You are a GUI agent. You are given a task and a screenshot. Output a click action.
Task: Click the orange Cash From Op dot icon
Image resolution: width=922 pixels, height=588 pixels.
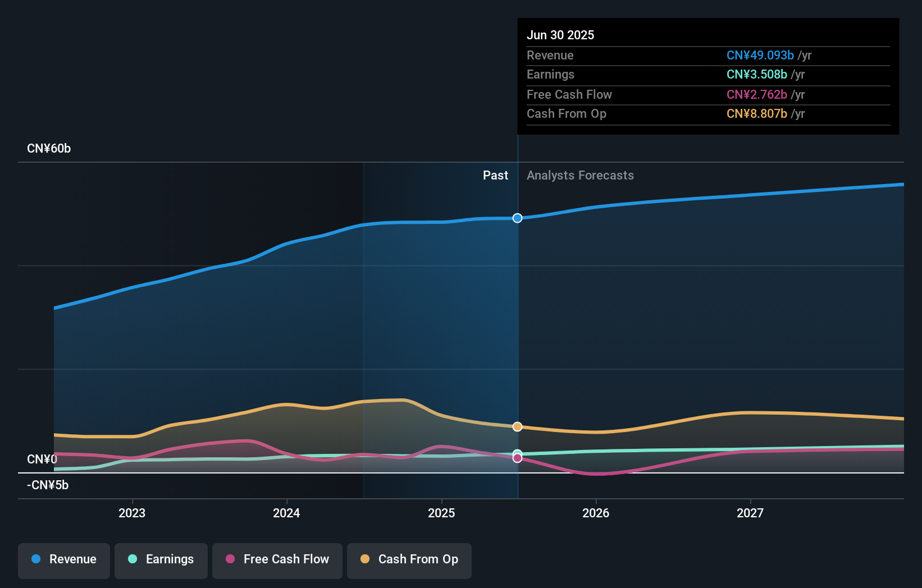click(365, 559)
